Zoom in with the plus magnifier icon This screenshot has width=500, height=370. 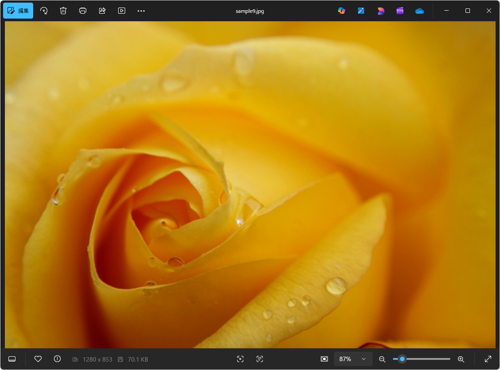coord(461,359)
